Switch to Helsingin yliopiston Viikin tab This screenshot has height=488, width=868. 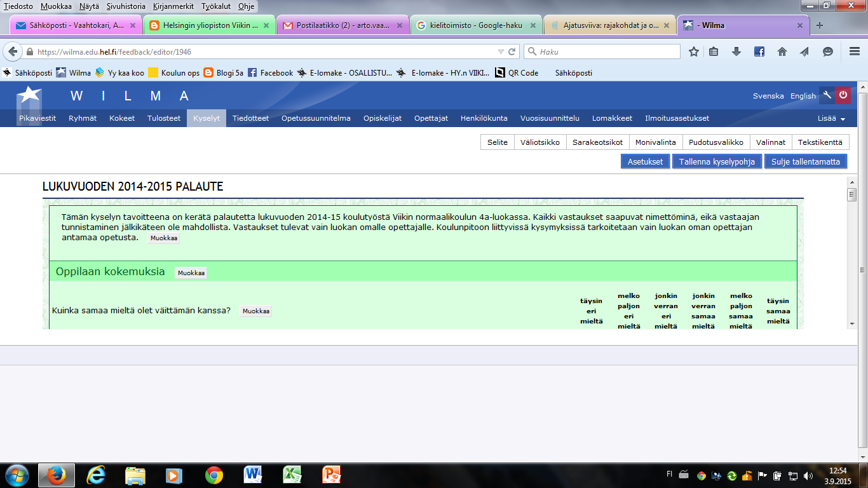click(210, 26)
